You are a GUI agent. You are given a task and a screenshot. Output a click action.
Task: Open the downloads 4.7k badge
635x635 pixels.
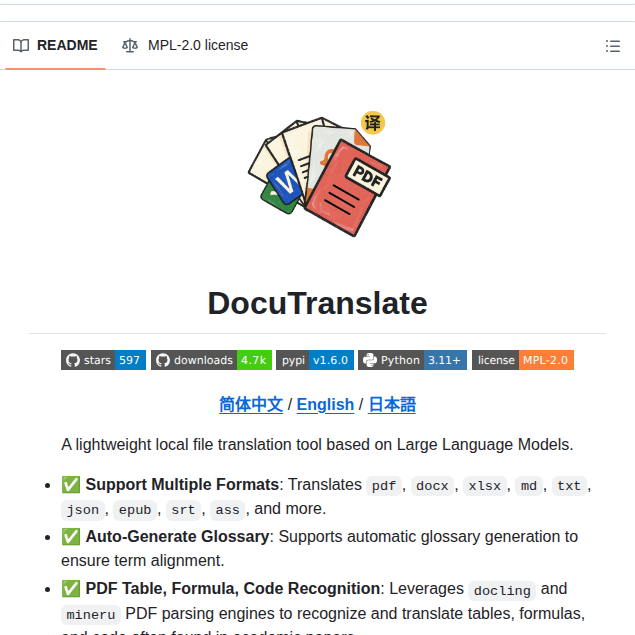tap(211, 360)
